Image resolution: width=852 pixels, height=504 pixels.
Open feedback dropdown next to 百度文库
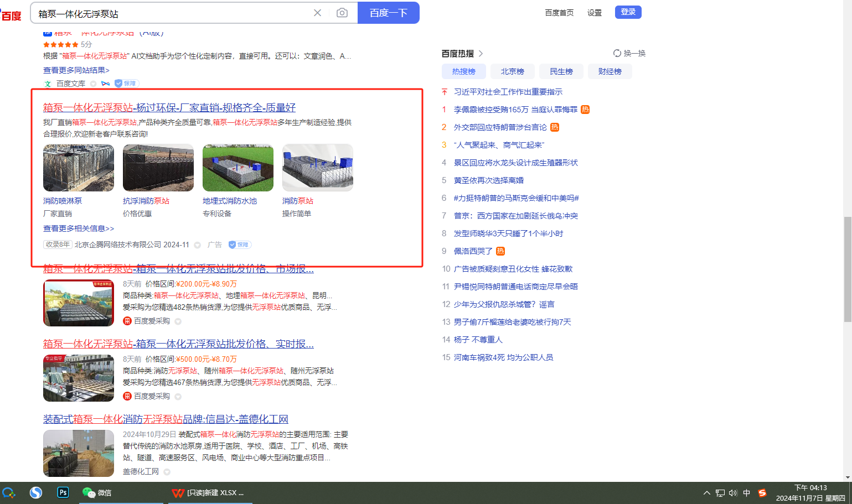click(93, 84)
